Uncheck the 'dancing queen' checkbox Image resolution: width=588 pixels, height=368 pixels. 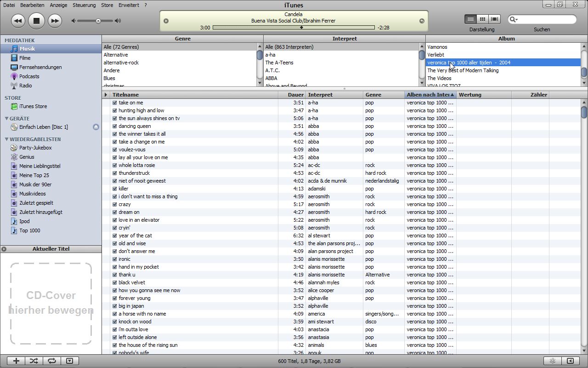coord(114,126)
